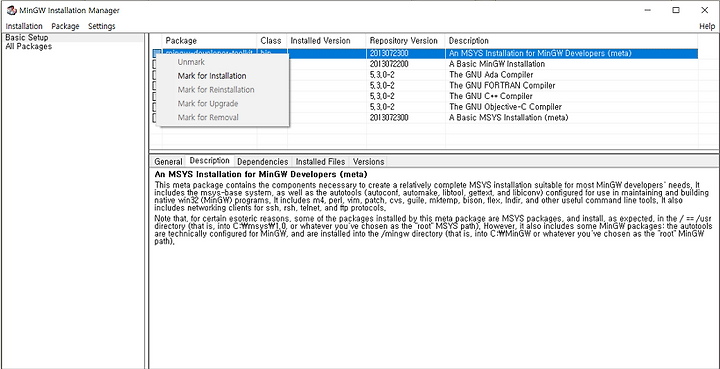Sort by the Class column header

point(271,41)
